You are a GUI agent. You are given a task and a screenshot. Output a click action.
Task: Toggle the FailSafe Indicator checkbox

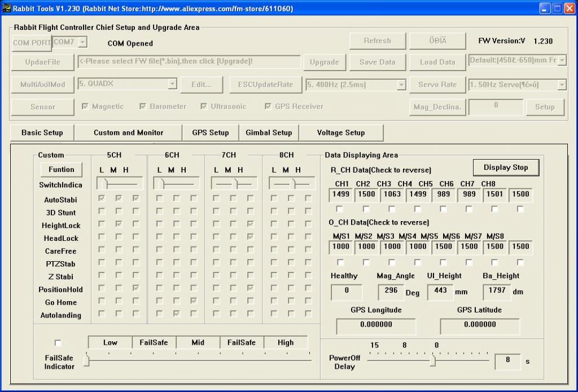[58, 343]
